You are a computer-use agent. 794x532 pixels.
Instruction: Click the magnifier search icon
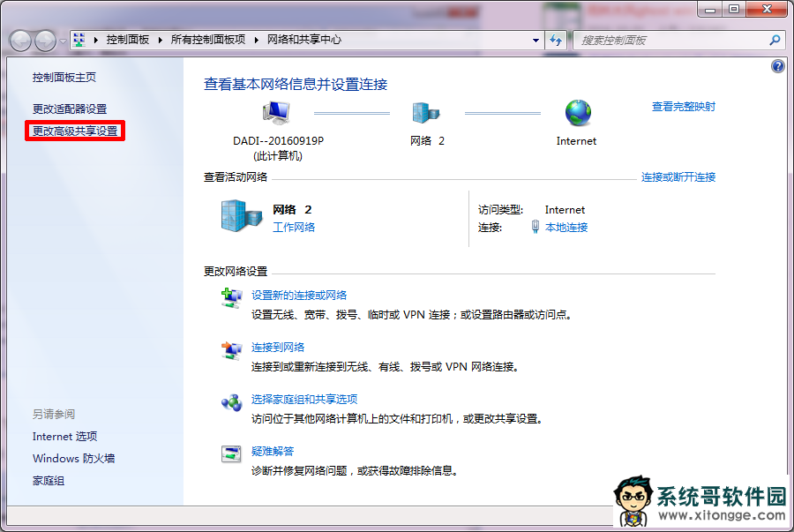775,40
